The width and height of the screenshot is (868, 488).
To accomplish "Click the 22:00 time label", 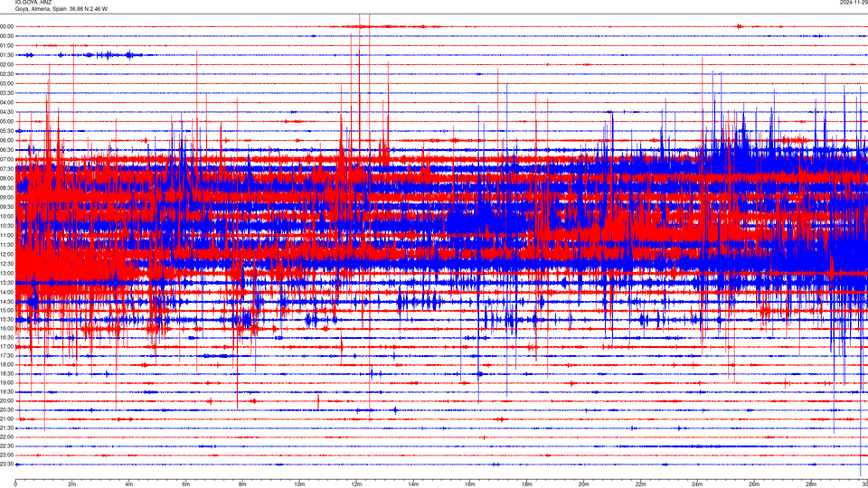I will coord(7,437).
